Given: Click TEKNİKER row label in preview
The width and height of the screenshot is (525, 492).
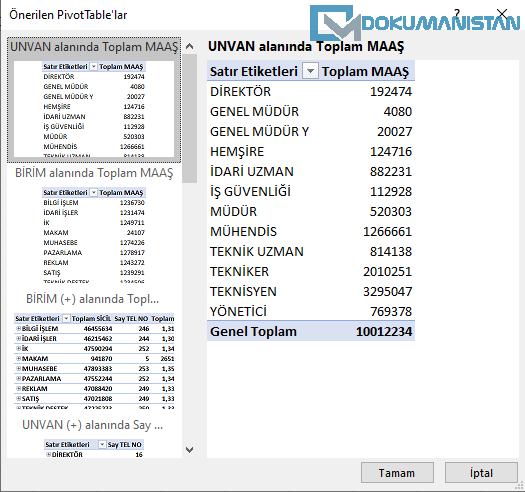Looking at the screenshot, I should pyautogui.click(x=239, y=272).
